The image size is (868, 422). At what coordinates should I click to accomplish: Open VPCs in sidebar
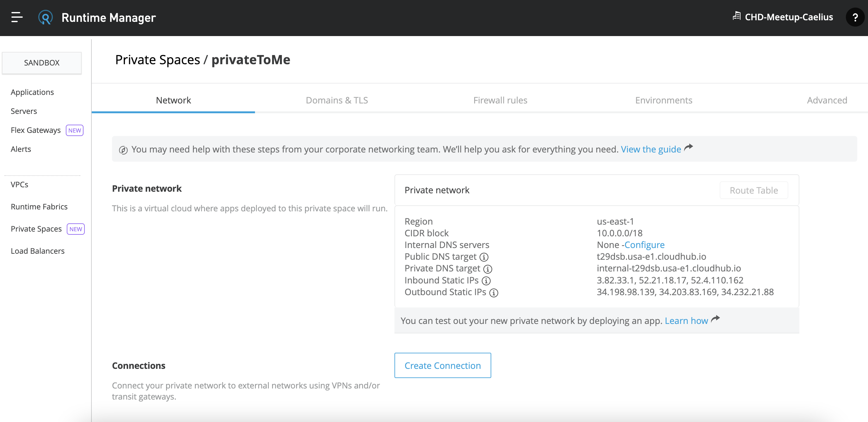20,184
